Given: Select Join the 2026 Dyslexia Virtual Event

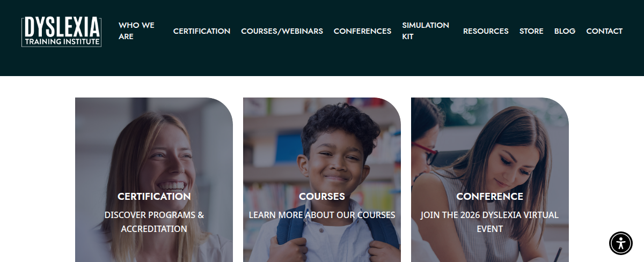Looking at the screenshot, I should click(x=490, y=222).
